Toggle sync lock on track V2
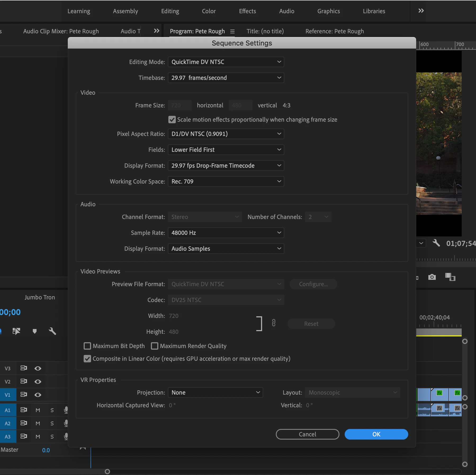The image size is (476, 475). 24,381
